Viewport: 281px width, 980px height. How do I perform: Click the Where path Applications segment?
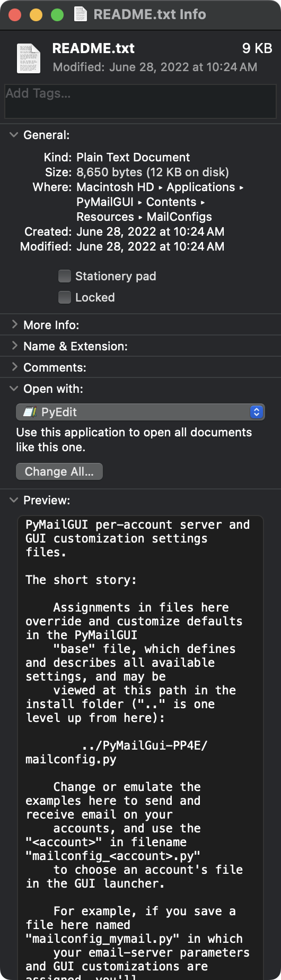click(x=200, y=187)
